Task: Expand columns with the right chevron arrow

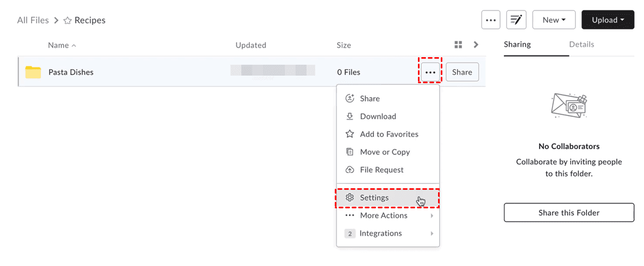Action: pyautogui.click(x=476, y=45)
